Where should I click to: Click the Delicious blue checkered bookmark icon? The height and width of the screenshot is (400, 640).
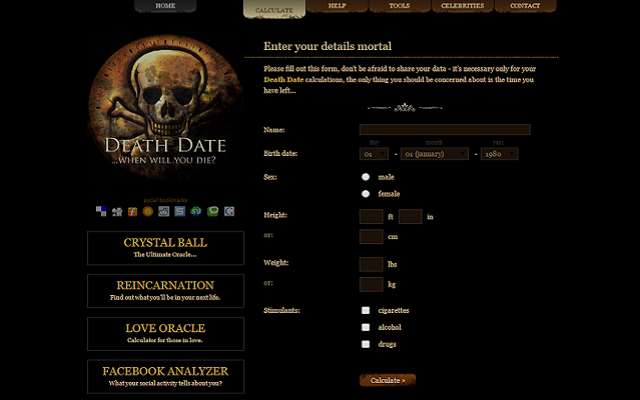[101, 211]
